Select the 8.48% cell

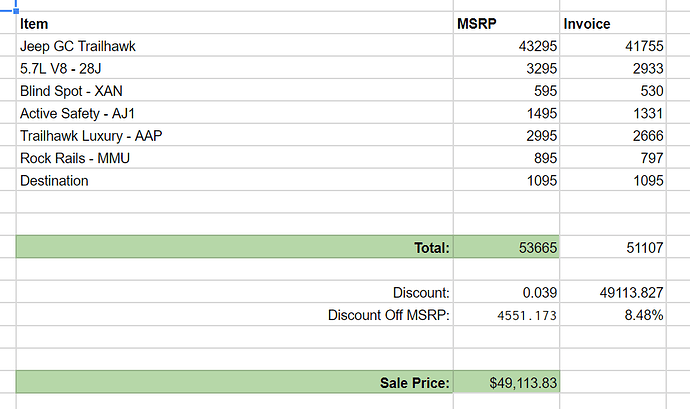(613, 314)
